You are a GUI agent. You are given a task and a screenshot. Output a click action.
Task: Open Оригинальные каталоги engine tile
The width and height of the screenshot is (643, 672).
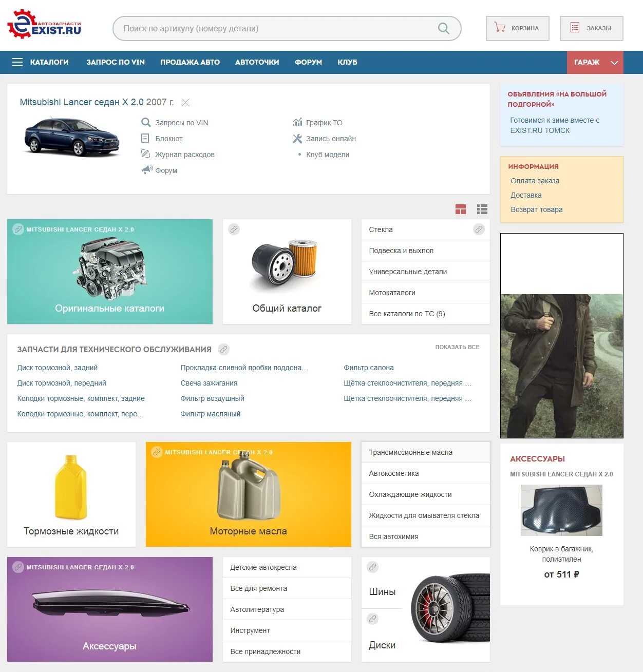110,272
